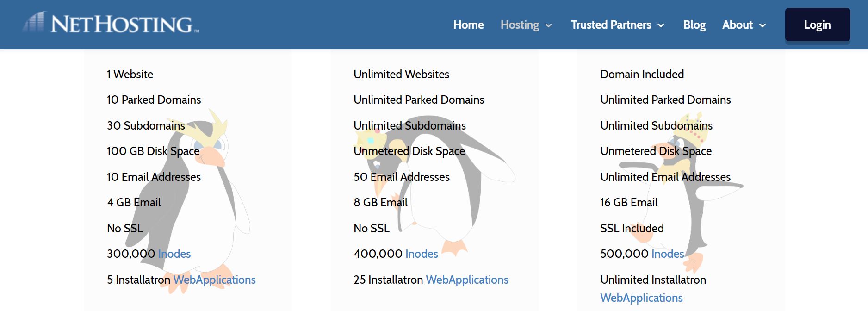Open the Home page
This screenshot has width=868, height=311.
tap(468, 25)
